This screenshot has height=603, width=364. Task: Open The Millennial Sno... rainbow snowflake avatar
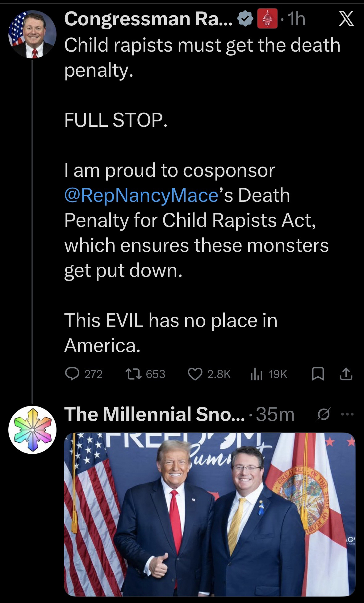pyautogui.click(x=32, y=430)
